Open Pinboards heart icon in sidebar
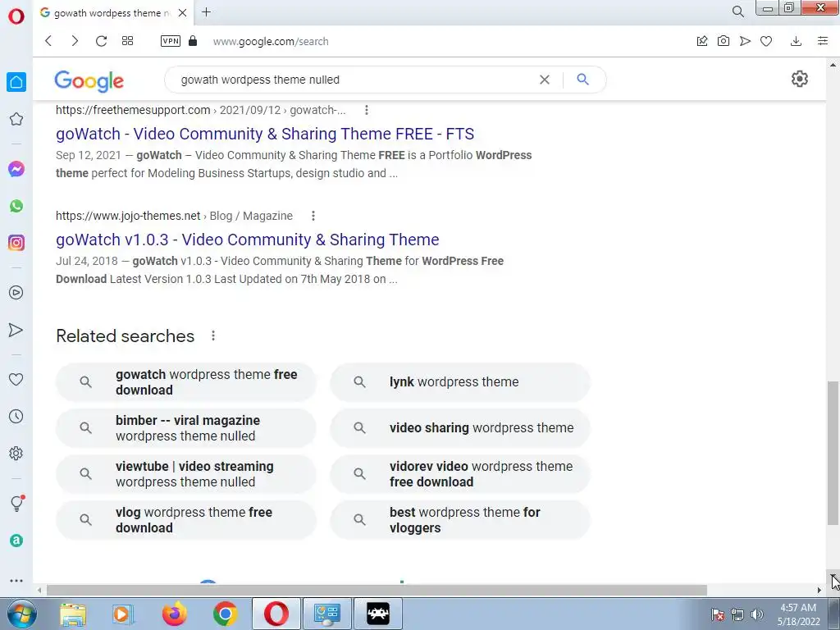The height and width of the screenshot is (630, 840). (x=16, y=379)
